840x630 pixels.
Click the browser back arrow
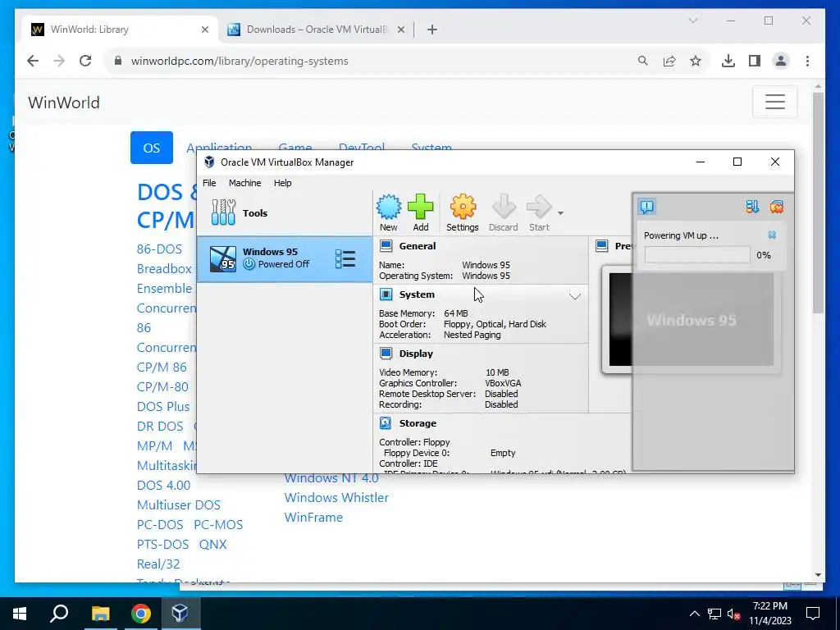click(x=33, y=61)
